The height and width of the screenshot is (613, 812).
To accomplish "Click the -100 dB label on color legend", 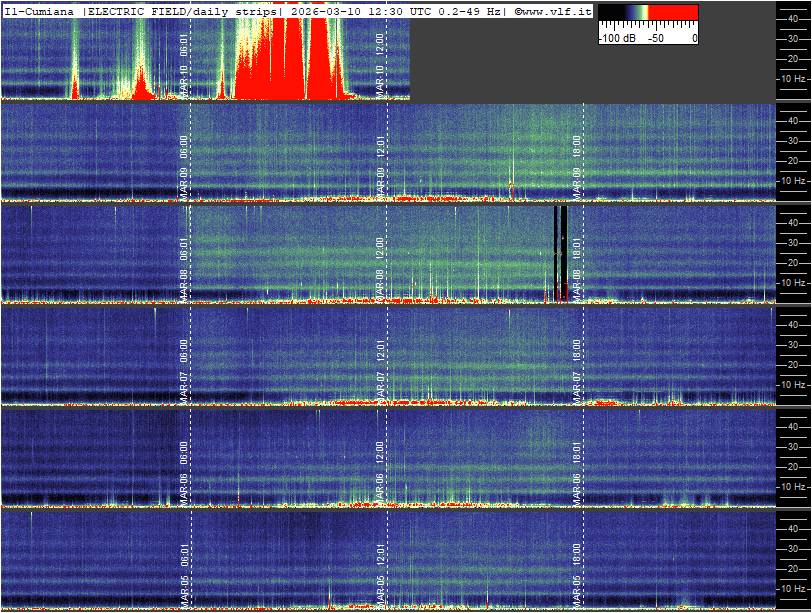I will pyautogui.click(x=616, y=38).
